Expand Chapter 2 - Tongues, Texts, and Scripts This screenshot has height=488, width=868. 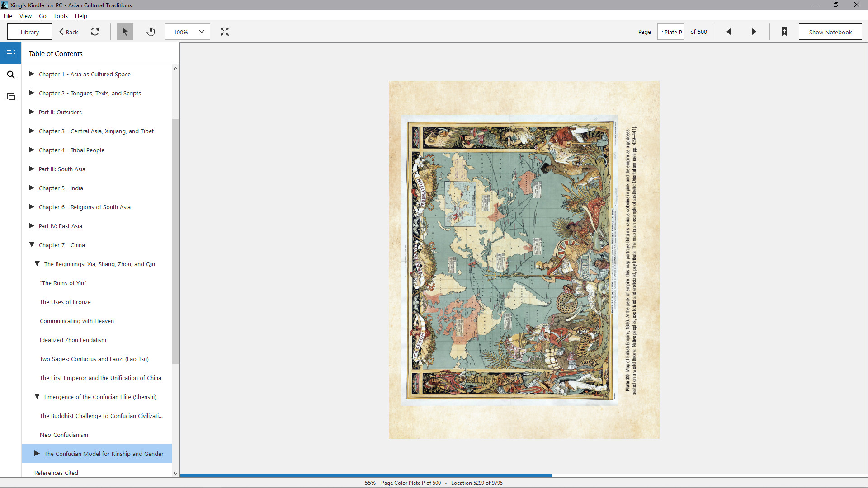pos(32,93)
